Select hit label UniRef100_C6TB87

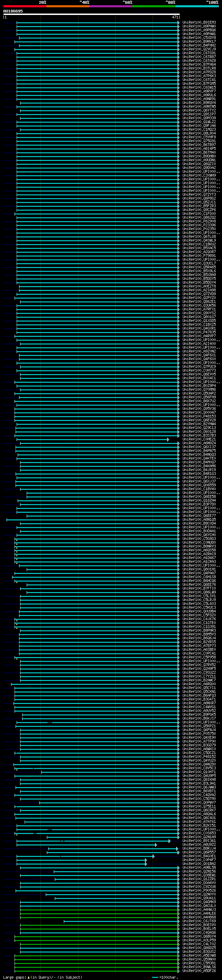coord(199,57)
